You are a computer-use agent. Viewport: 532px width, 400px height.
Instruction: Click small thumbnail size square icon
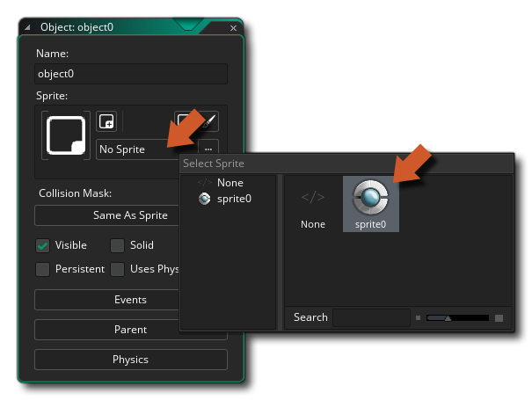click(418, 318)
